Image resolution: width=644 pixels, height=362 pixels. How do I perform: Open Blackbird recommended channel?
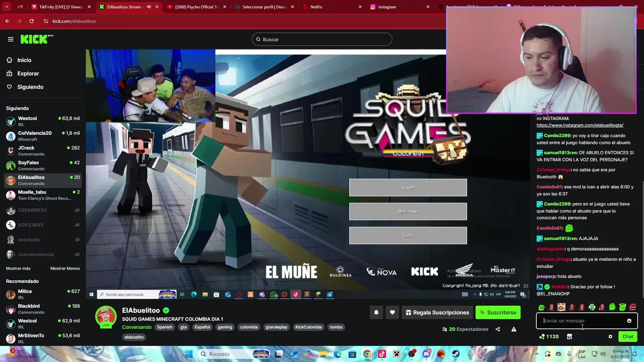point(43,309)
